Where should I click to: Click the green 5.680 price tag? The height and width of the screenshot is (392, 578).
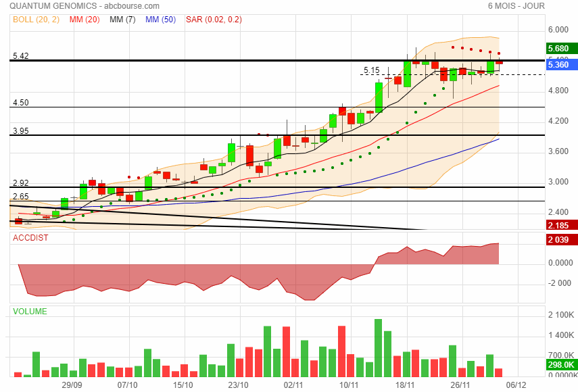pyautogui.click(x=562, y=48)
